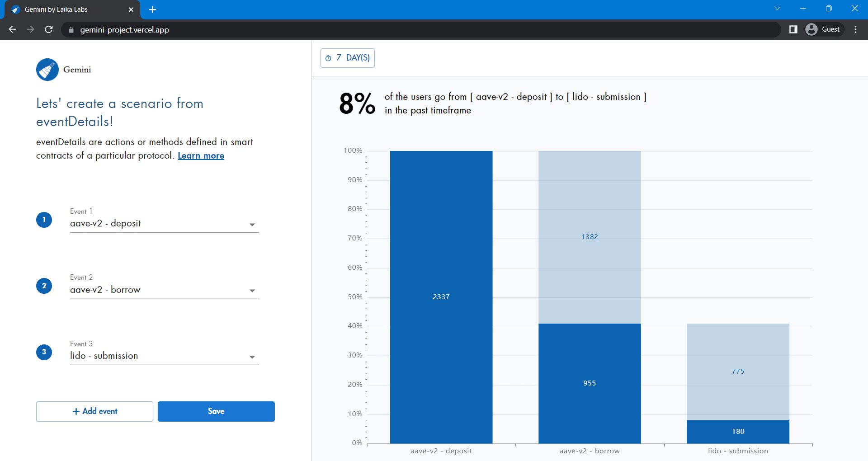Open the Event 1 aave-v2 - deposit dropdown

[164, 224]
